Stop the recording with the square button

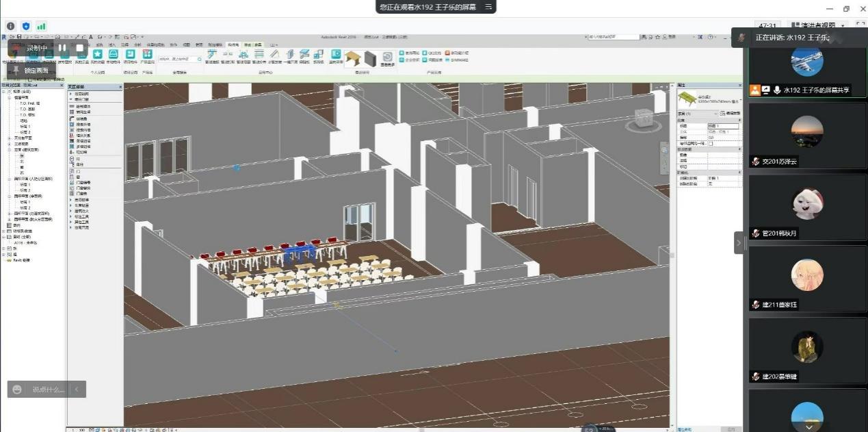point(79,48)
